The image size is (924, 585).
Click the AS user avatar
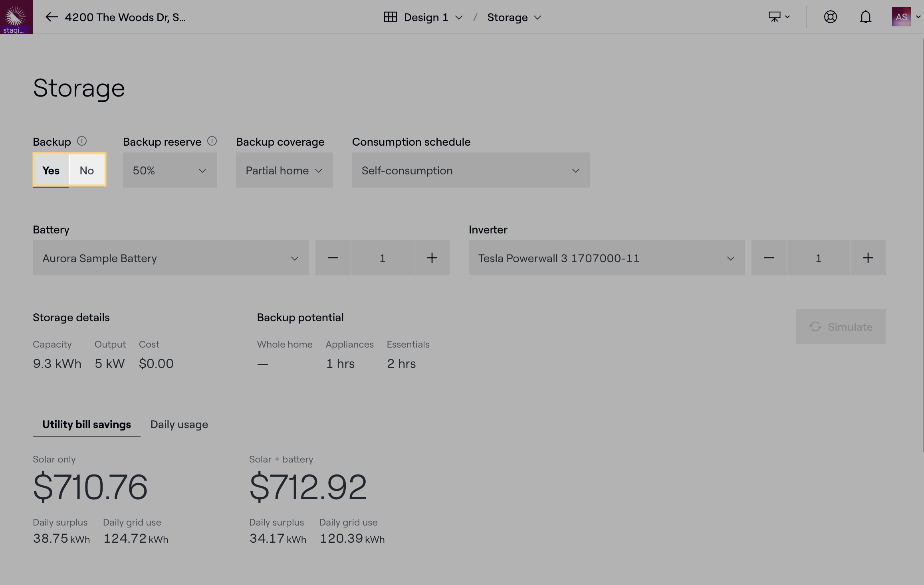coord(901,17)
